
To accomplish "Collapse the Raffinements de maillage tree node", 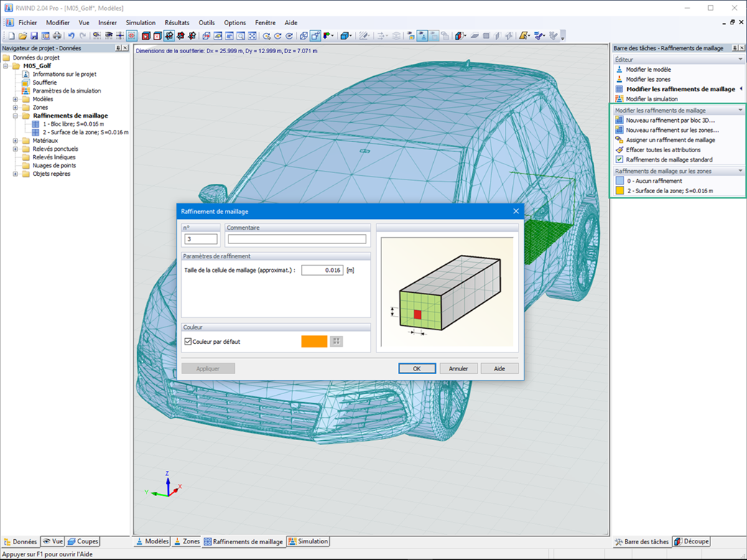I will pos(15,116).
